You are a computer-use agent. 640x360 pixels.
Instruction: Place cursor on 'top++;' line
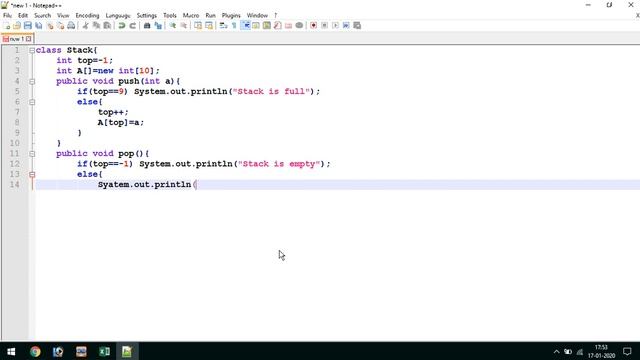point(113,112)
